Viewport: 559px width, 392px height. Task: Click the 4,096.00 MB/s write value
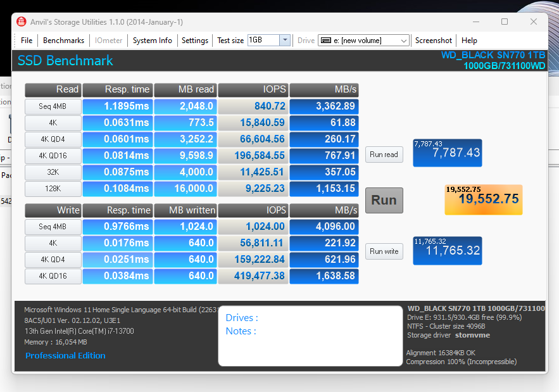pyautogui.click(x=324, y=227)
